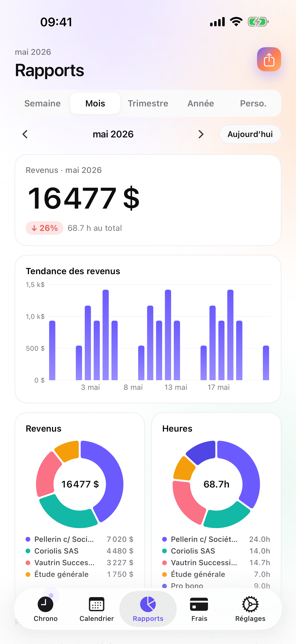The width and height of the screenshot is (296, 644).
Task: Tap the "1,5 k$" chart axis label
Action: point(35,285)
